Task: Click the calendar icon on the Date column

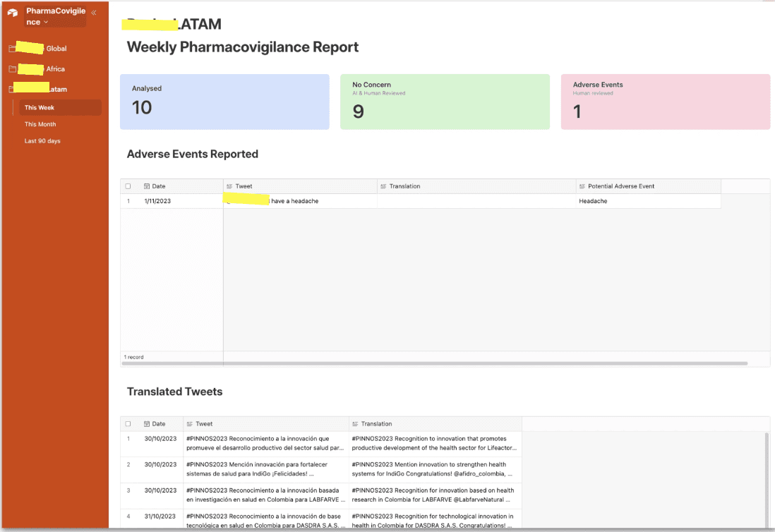Action: coord(145,186)
